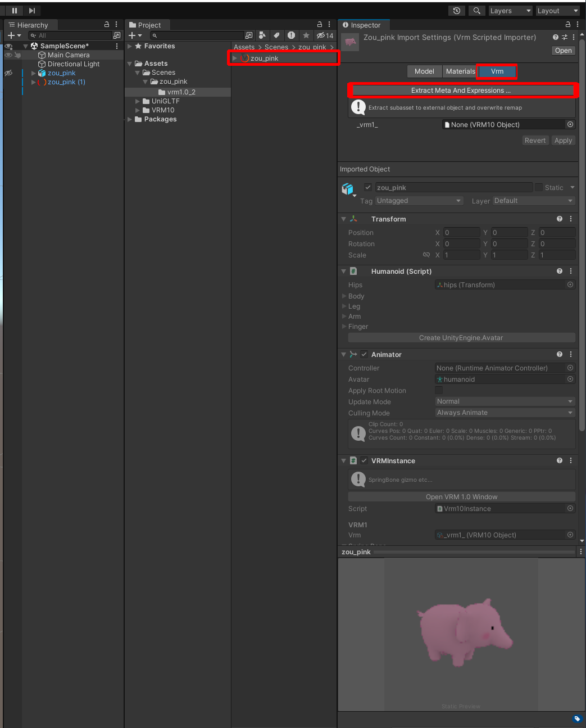Open the Undo History icon
The width and height of the screenshot is (586, 728).
(x=457, y=11)
